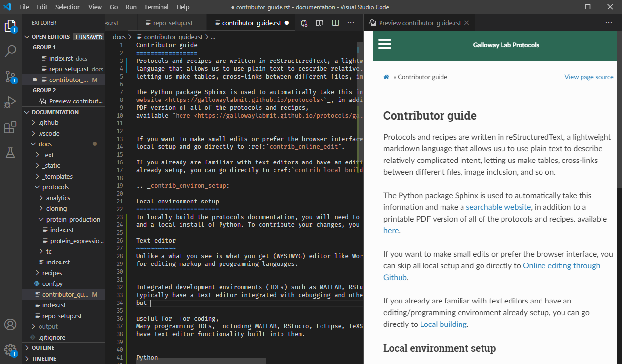This screenshot has height=364, width=622.
Task: Click the Split Editor Right icon
Action: 335,23
